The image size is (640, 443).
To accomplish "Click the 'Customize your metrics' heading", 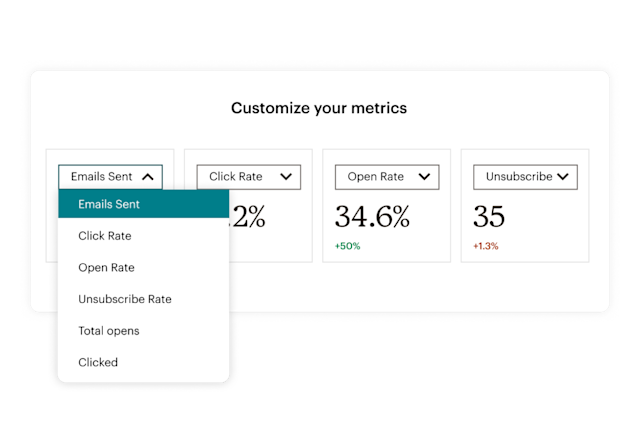I will [319, 107].
